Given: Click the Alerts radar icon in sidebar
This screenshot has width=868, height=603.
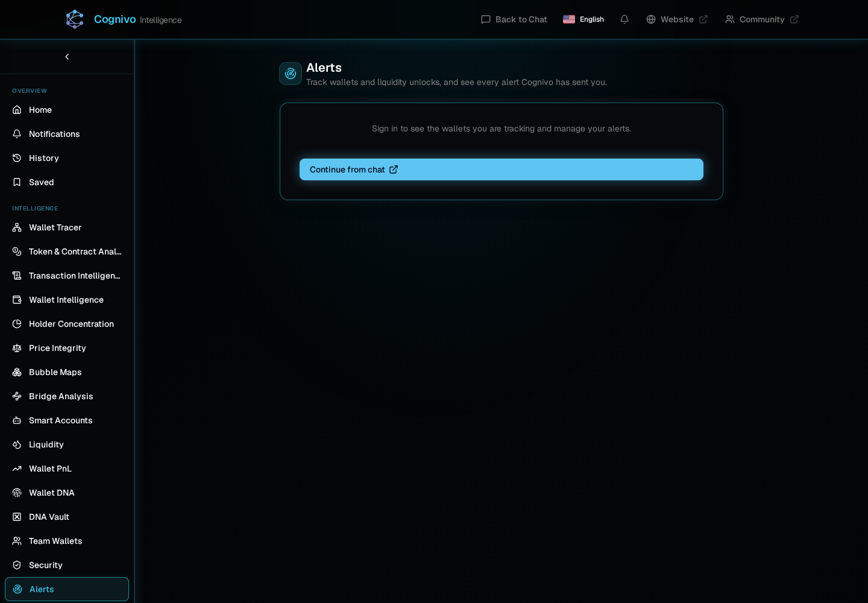Looking at the screenshot, I should point(17,589).
